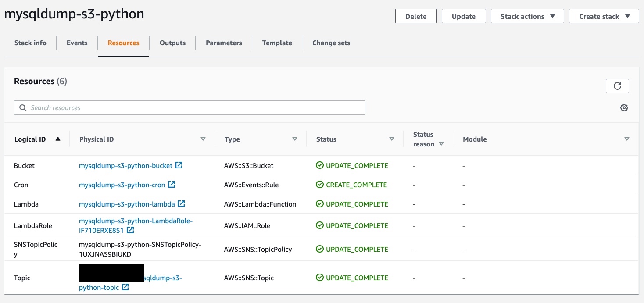Click AWS::SNS::Topic type cell
The height and width of the screenshot is (303, 644).
coord(249,278)
